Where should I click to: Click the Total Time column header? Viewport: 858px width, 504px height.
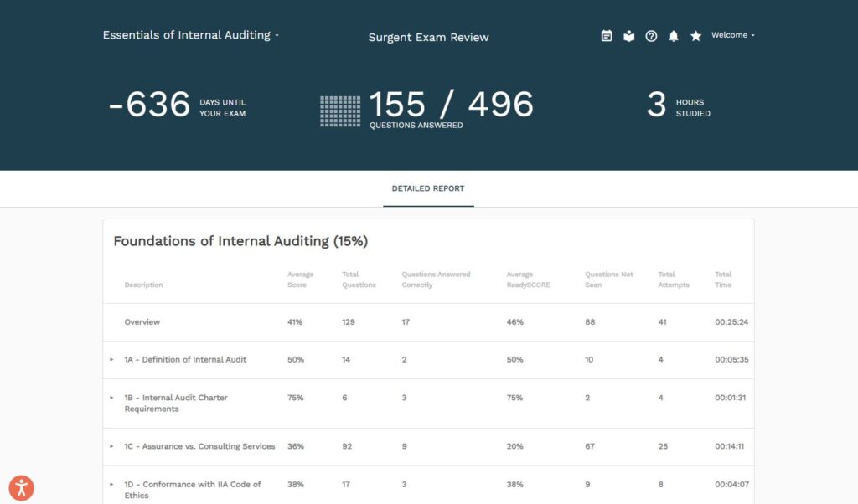click(723, 280)
